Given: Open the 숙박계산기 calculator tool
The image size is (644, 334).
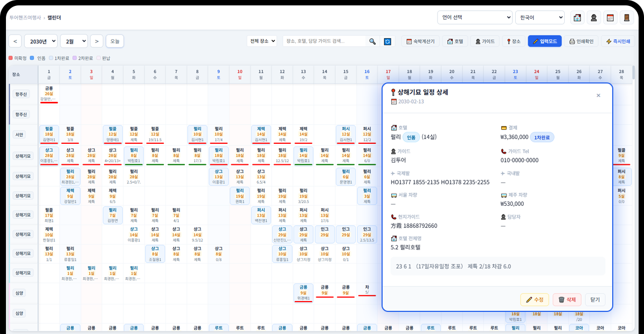Looking at the screenshot, I should [x=420, y=41].
